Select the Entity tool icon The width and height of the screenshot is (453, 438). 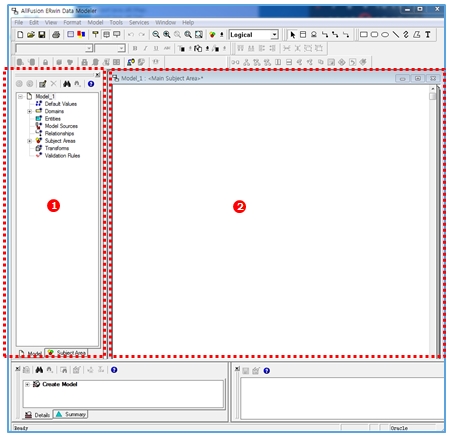point(303,35)
